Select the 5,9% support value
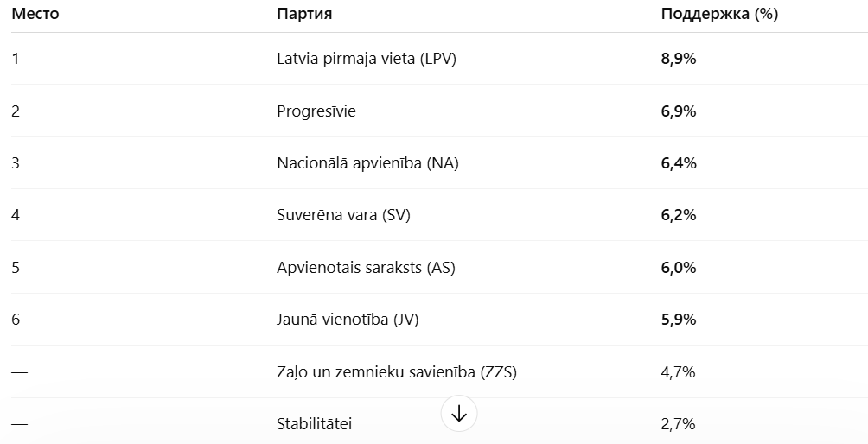Image resolution: width=868 pixels, height=444 pixels. 679,320
